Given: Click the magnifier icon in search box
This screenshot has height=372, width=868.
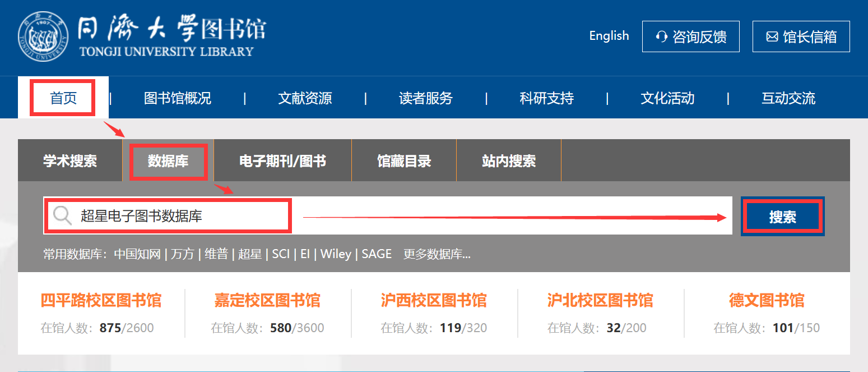Looking at the screenshot, I should tap(62, 215).
